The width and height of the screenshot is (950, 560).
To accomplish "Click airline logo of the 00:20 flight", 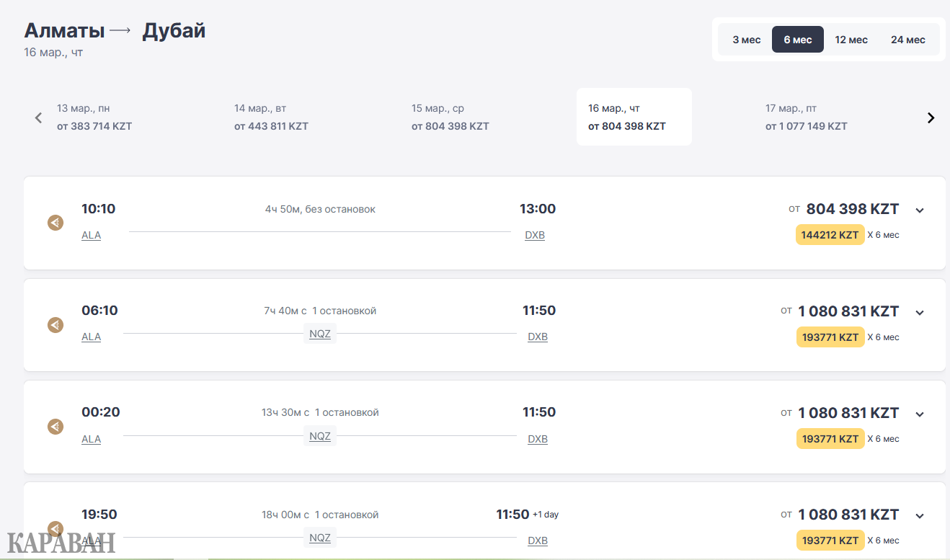I will coord(56,427).
